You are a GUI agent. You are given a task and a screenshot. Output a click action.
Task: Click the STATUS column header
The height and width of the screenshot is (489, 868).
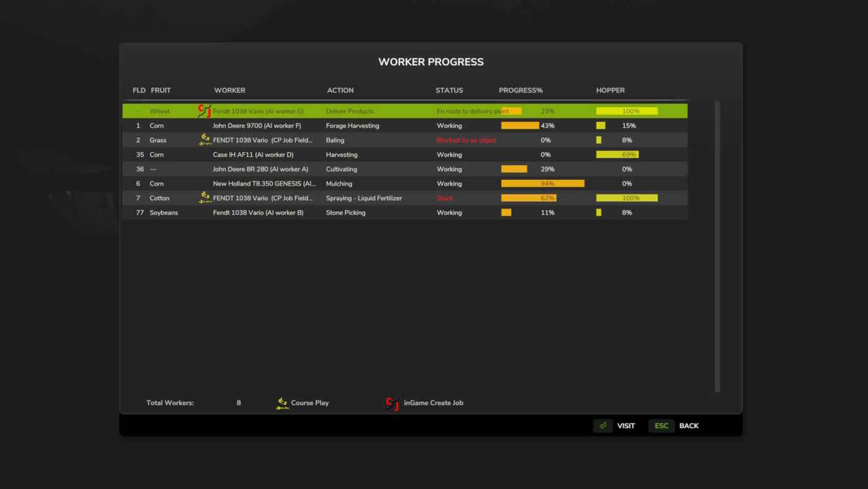tap(449, 91)
